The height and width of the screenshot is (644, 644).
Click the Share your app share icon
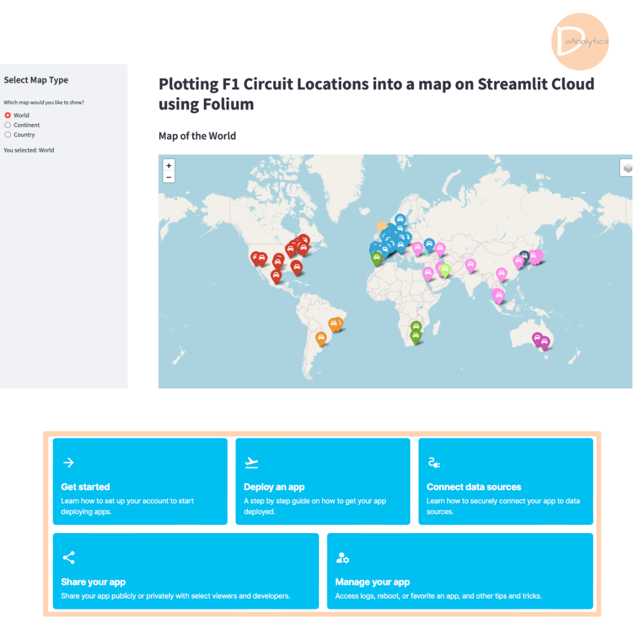click(68, 558)
